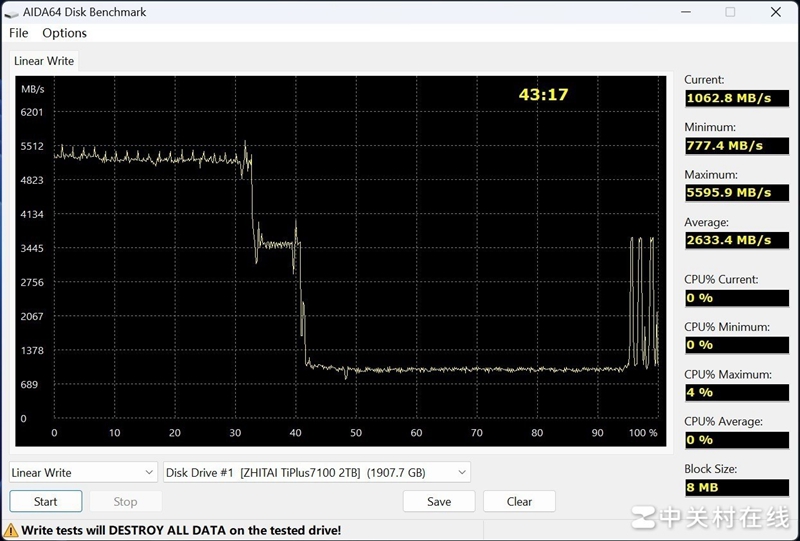Click the elapsed time 43:17 in graph
The width and height of the screenshot is (800, 541).
coord(543,94)
